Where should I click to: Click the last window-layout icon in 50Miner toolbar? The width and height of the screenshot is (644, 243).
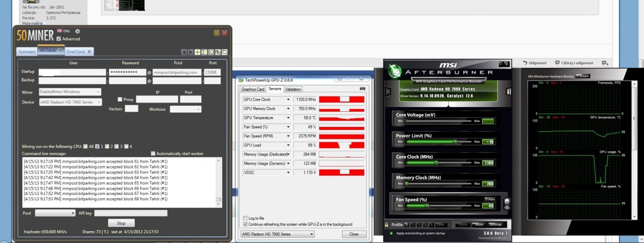pos(224,52)
